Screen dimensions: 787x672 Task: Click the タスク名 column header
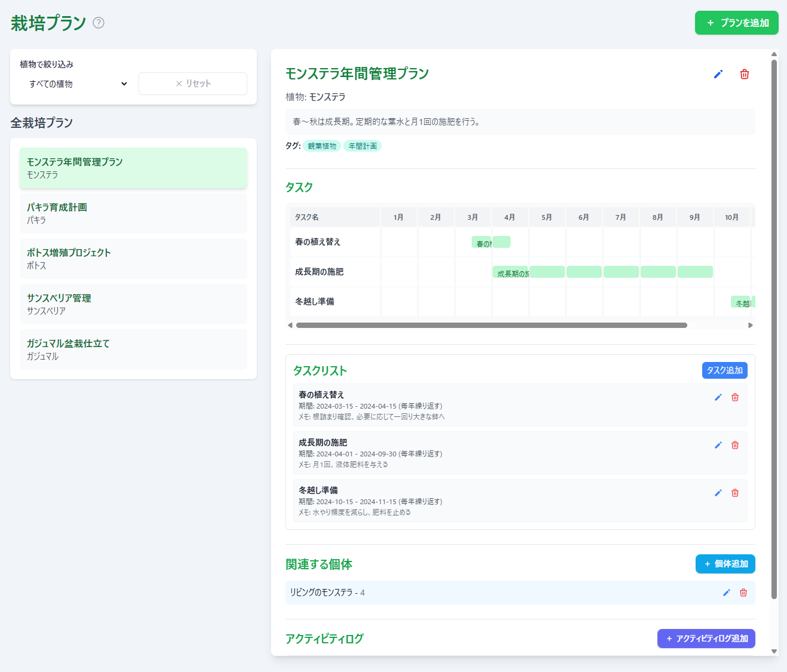tap(335, 217)
